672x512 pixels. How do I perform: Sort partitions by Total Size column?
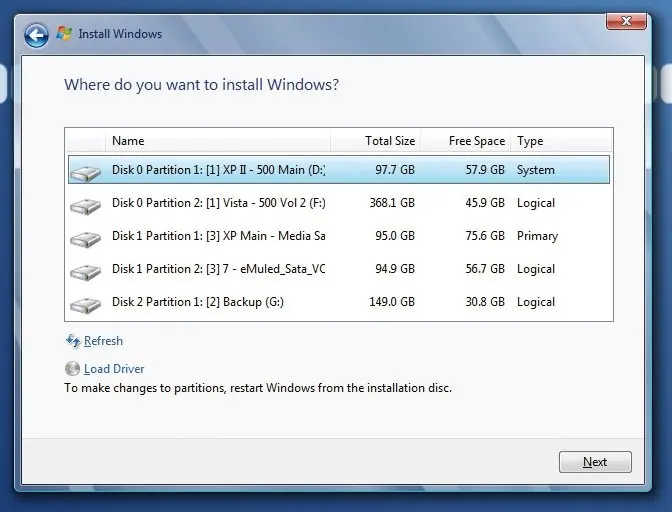pos(376,141)
